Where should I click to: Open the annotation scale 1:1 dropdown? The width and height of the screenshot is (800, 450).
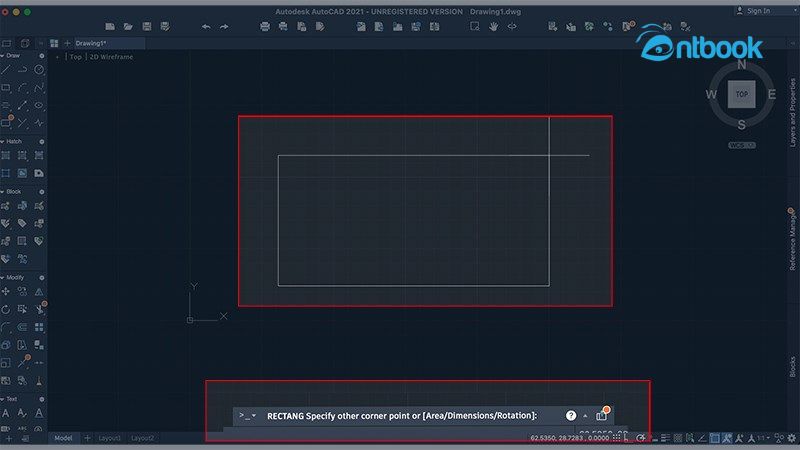click(x=763, y=438)
